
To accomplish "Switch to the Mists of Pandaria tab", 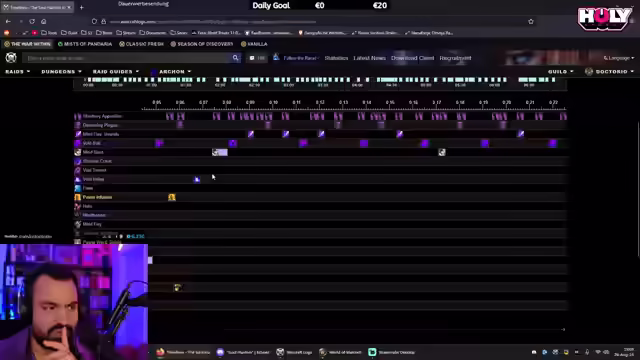I will [85, 44].
